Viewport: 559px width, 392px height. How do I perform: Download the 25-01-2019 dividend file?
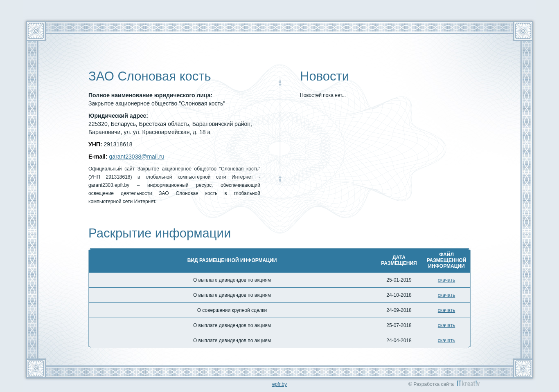(446, 280)
